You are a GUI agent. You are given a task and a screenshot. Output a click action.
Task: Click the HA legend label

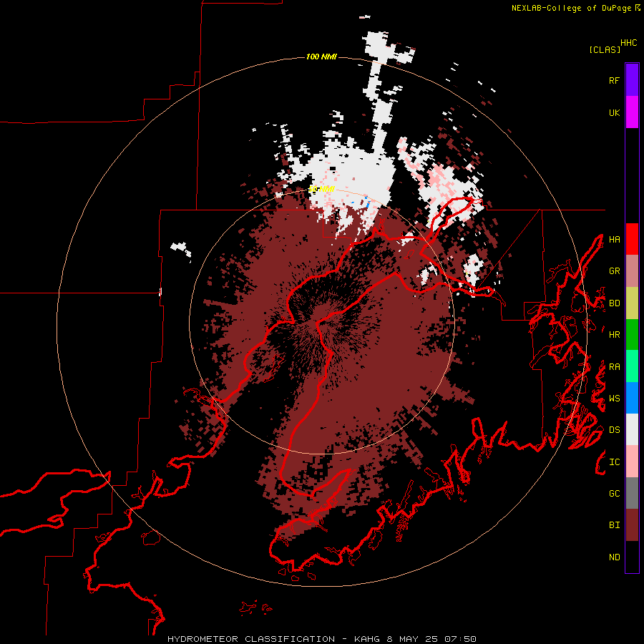(614, 240)
